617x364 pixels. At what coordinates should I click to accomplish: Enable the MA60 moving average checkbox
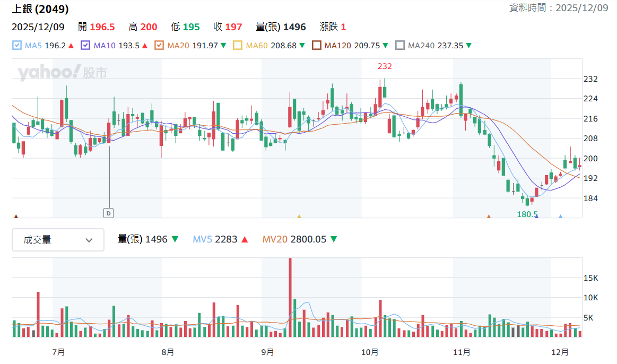coord(237,45)
